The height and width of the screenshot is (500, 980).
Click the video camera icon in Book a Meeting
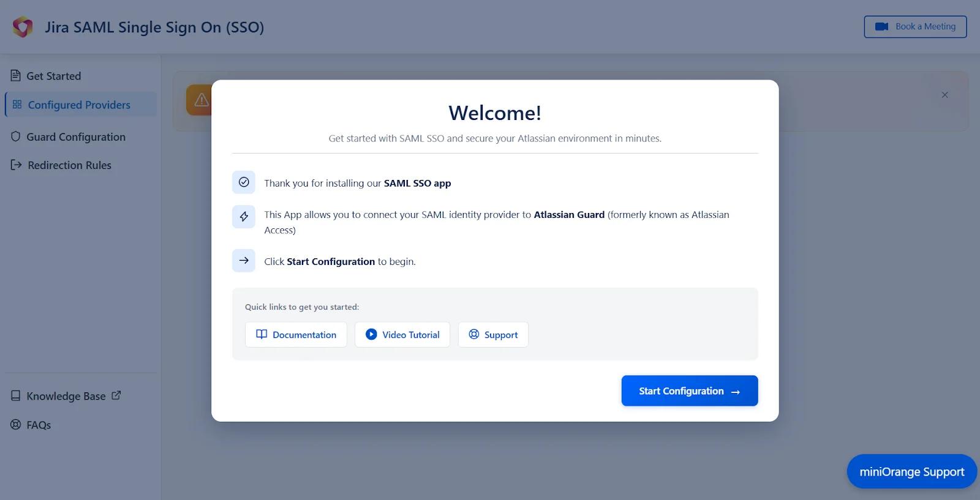point(881,27)
